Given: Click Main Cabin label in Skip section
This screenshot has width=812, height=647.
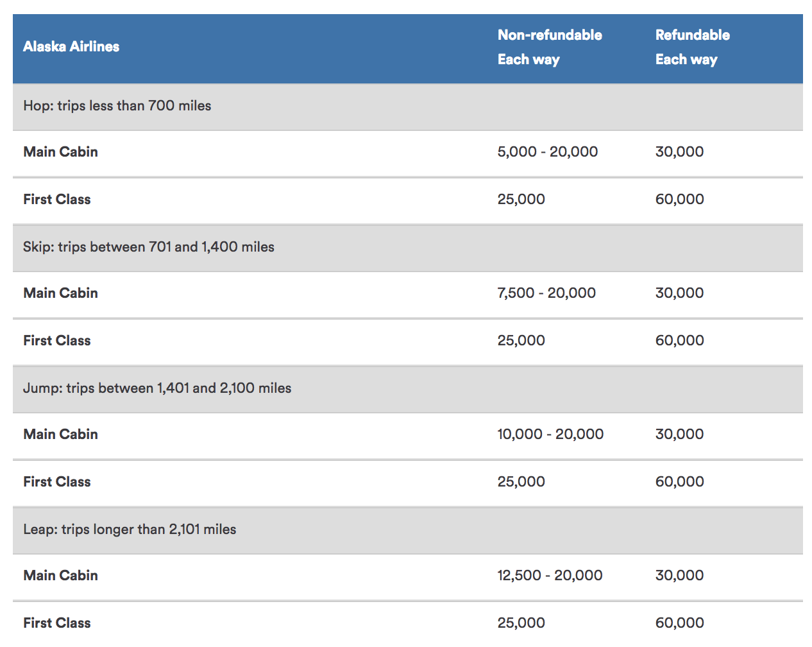Looking at the screenshot, I should tap(61, 293).
